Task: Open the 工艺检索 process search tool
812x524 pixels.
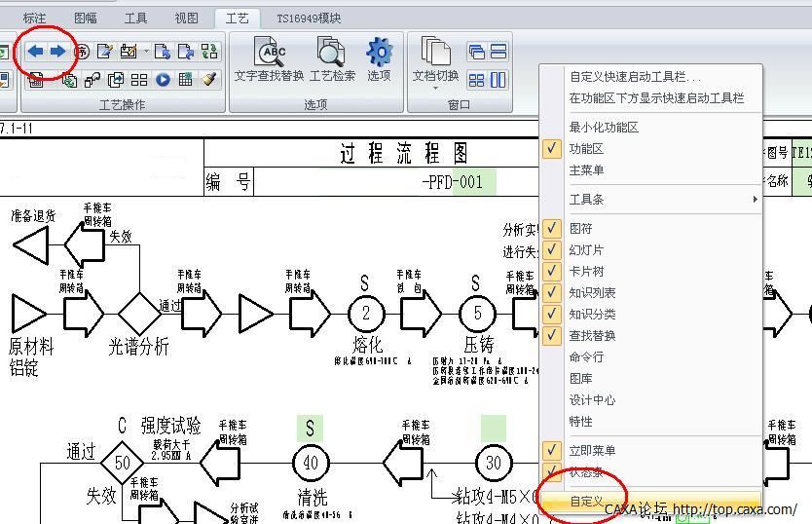Action: [x=332, y=58]
